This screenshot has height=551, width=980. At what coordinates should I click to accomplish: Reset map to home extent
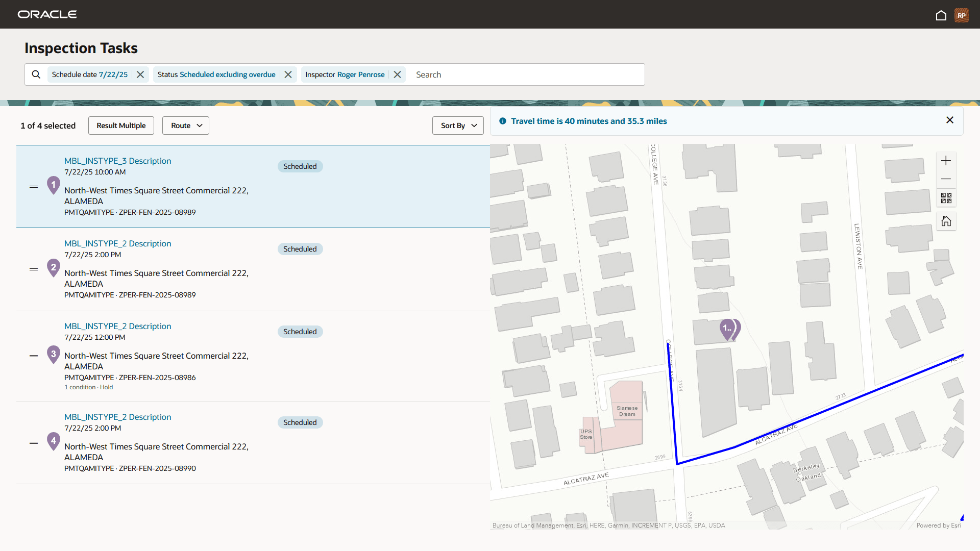(x=946, y=221)
